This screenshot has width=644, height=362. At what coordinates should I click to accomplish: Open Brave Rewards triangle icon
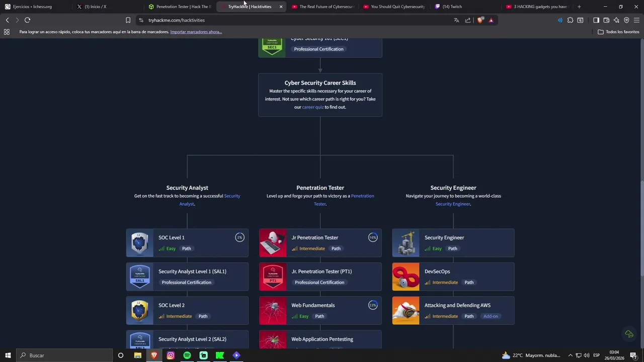coord(491,20)
